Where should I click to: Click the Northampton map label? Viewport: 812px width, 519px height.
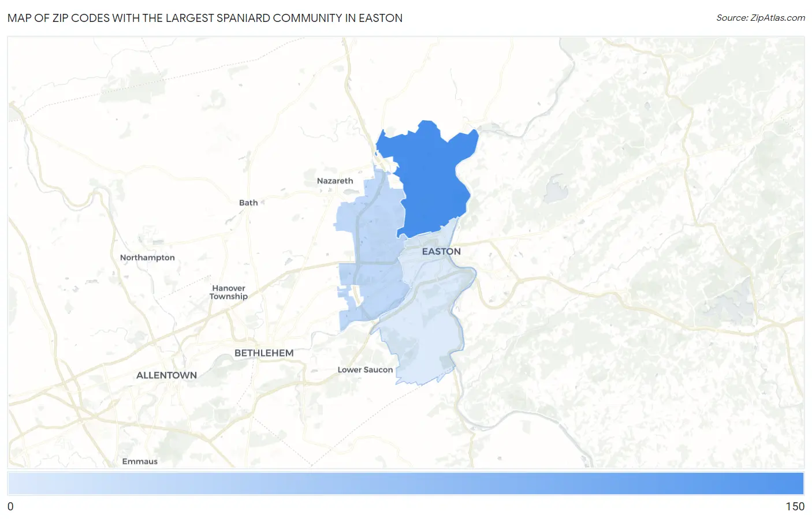point(147,257)
